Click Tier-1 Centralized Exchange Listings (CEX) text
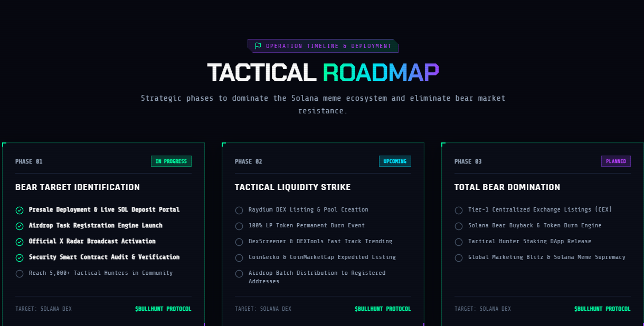Image resolution: width=644 pixels, height=326 pixels. pos(540,210)
